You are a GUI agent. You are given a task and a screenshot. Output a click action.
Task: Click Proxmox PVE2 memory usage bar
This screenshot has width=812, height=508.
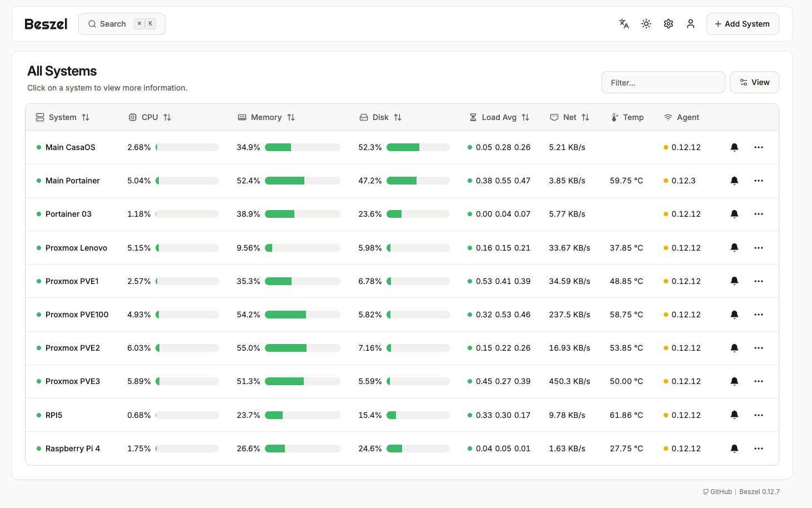[x=303, y=348]
